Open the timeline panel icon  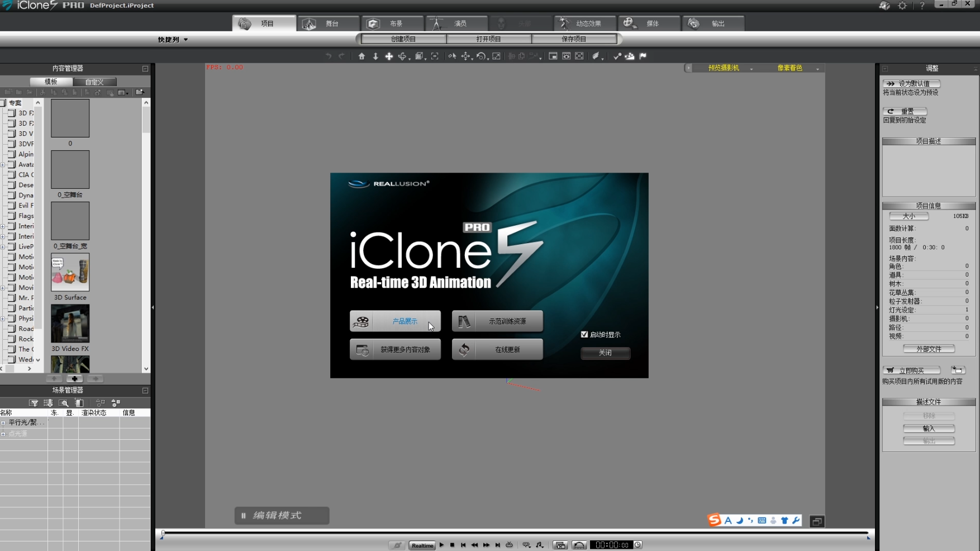coord(560,545)
